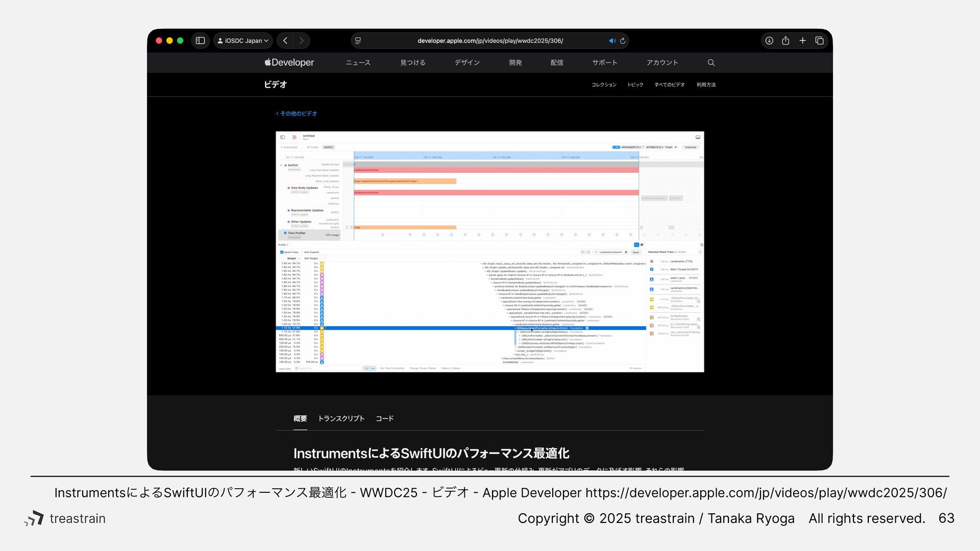
Task: Open the INSTRUMENT IS filter dropdown
Action: pos(631,147)
